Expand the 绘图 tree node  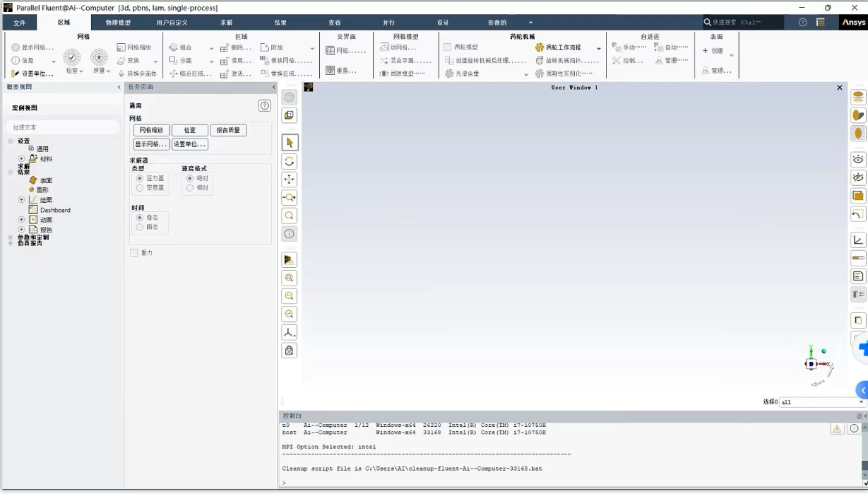[21, 200]
